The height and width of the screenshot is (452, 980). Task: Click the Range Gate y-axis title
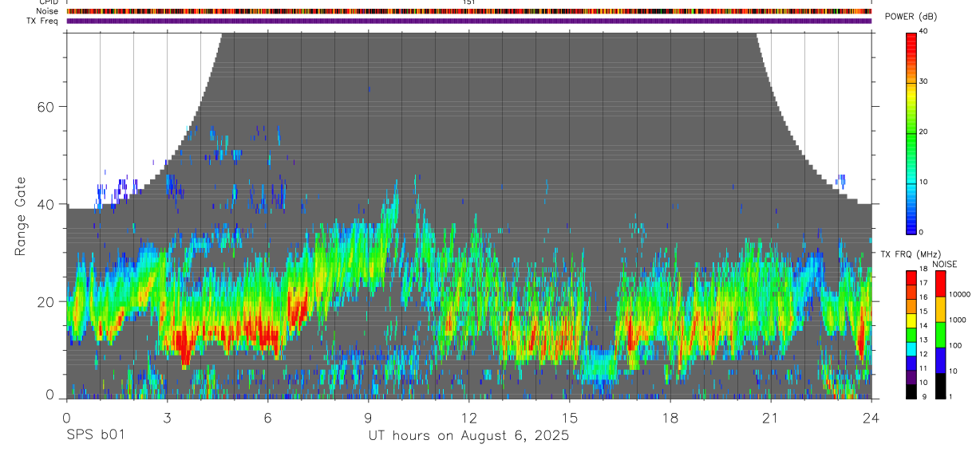20,215
